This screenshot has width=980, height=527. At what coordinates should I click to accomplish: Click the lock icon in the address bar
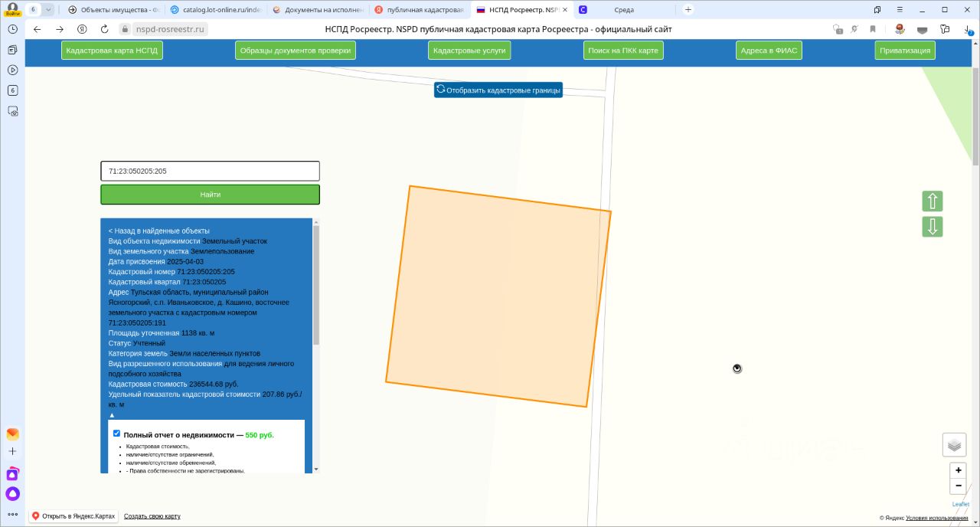pyautogui.click(x=126, y=29)
